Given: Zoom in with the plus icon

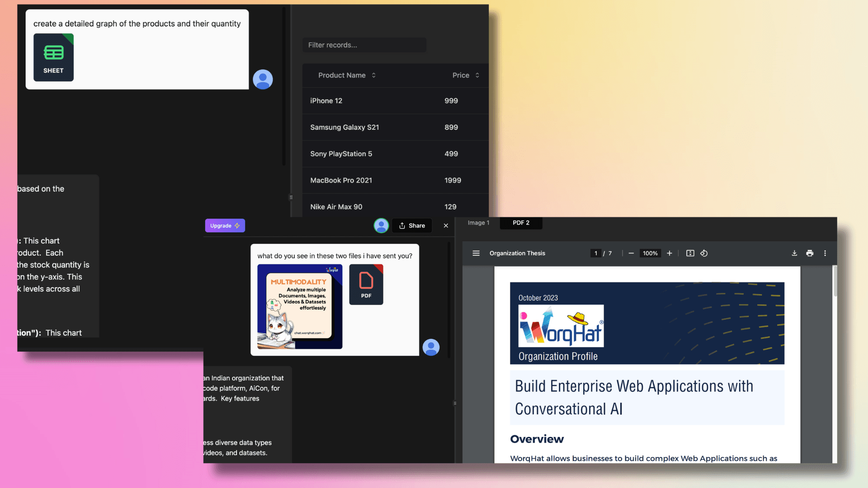Looking at the screenshot, I should click(670, 253).
